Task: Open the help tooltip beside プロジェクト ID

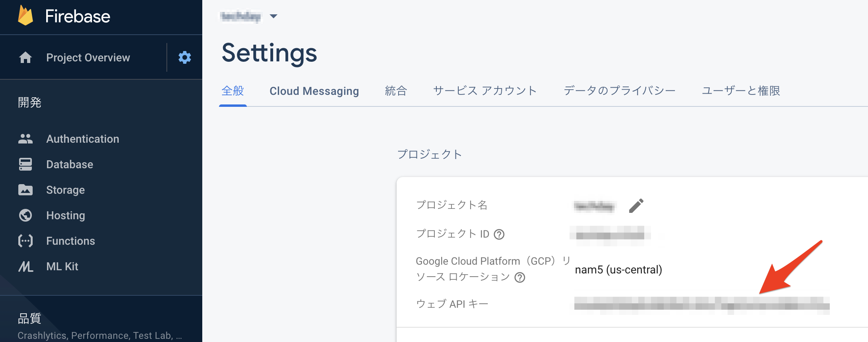Action: point(499,234)
